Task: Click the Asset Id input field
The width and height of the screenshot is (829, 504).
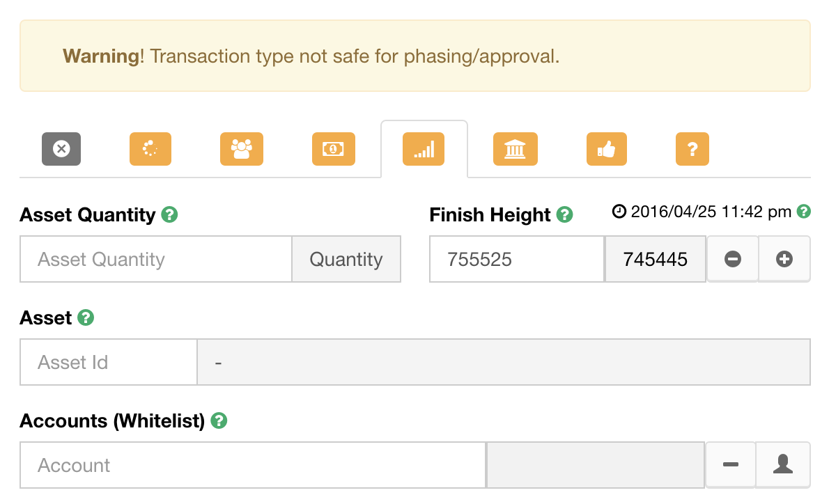Action: [109, 362]
